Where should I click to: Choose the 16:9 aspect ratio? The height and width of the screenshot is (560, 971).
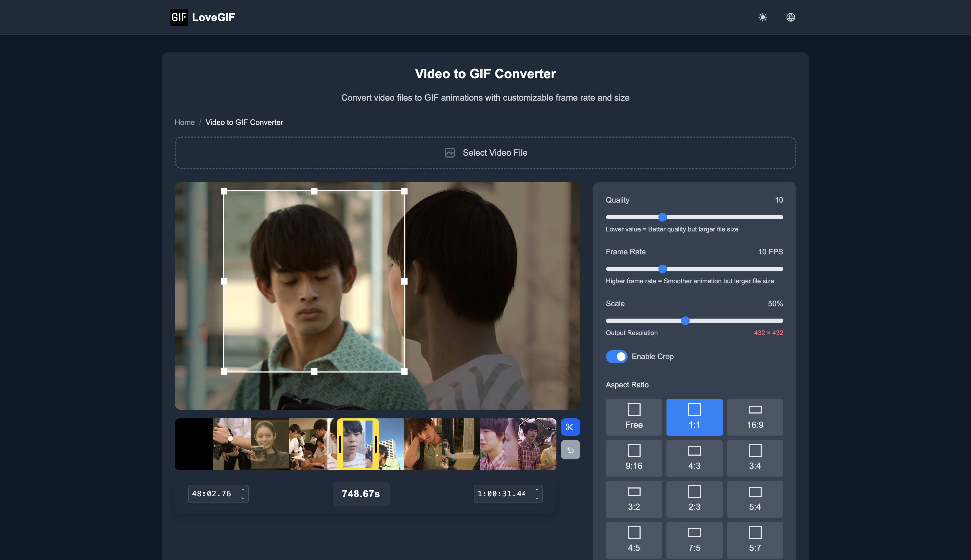coord(755,417)
